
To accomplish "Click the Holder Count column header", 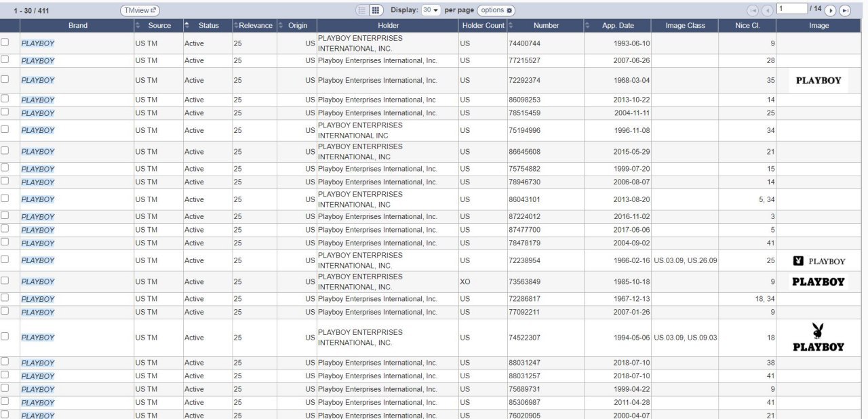I will (x=483, y=25).
